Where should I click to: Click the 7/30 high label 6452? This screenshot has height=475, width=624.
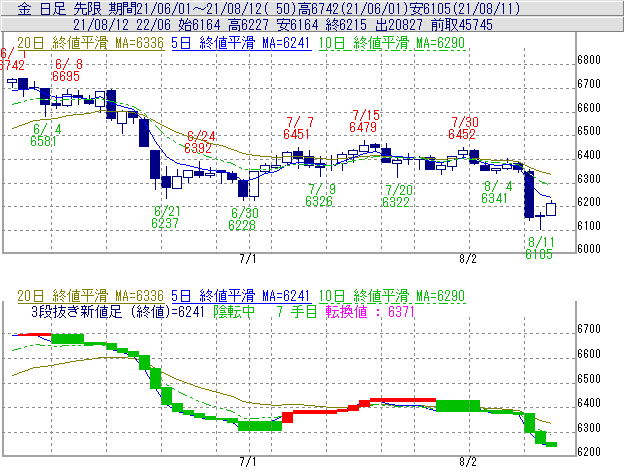[x=462, y=133]
